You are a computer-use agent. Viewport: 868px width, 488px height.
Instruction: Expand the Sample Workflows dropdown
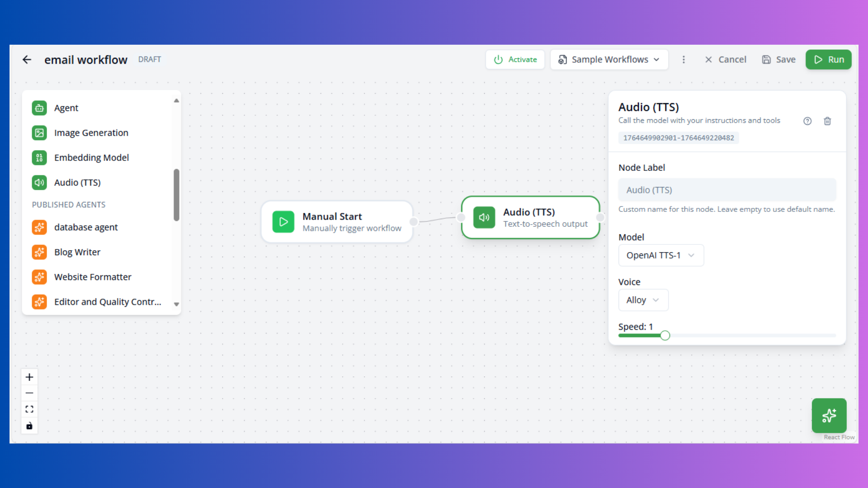[609, 59]
